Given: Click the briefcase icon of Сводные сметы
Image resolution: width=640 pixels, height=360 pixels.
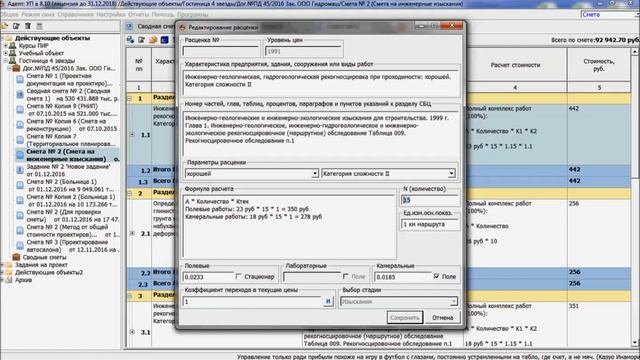Looking at the screenshot, I should 16,257.
